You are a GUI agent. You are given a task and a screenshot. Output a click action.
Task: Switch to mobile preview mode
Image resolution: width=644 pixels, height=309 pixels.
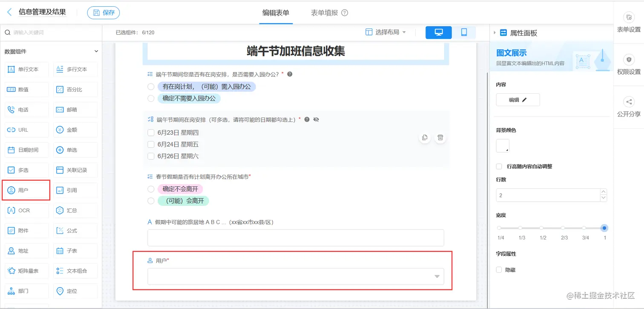[x=465, y=32]
